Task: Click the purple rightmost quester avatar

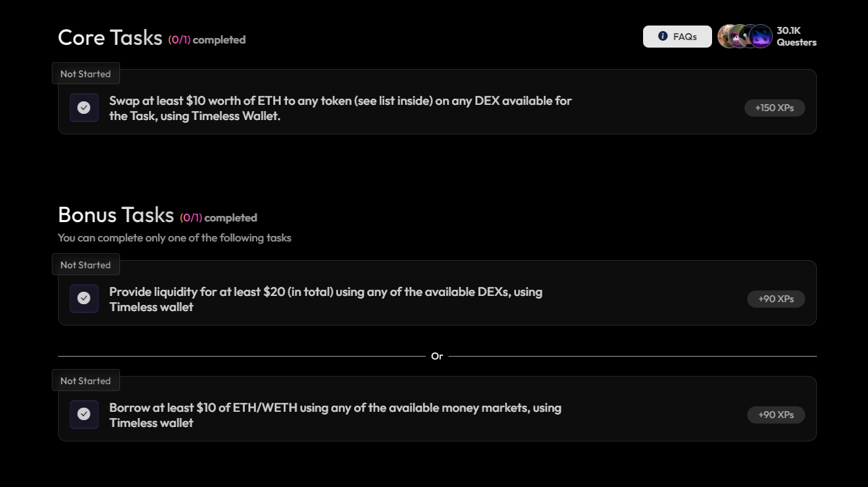Action: pos(761,37)
